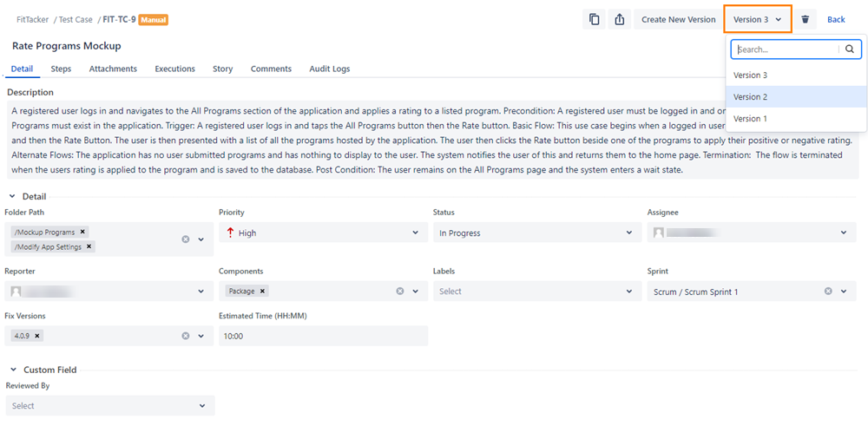Click the Test Case breadcrumb link
The height and width of the screenshot is (426, 868).
tap(76, 19)
